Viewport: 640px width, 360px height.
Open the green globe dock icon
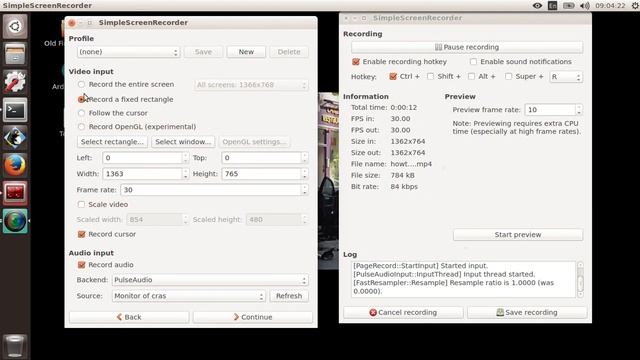tap(15, 221)
